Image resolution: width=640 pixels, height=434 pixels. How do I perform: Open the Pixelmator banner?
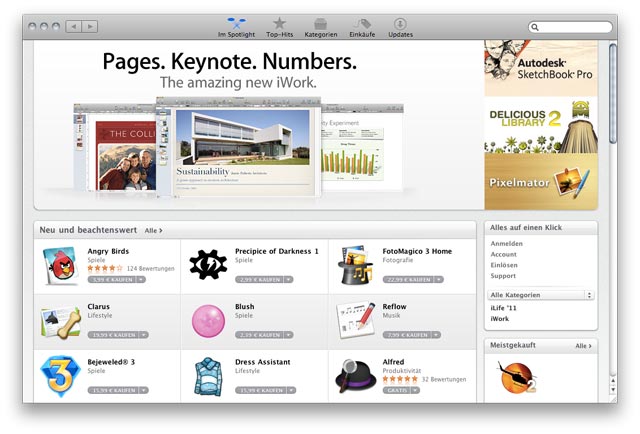click(541, 182)
